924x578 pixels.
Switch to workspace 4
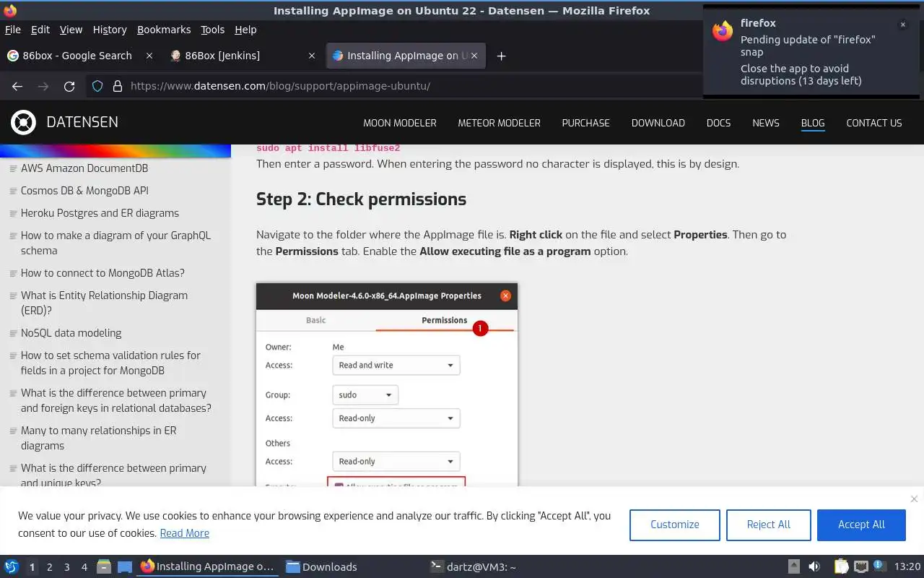coord(84,567)
